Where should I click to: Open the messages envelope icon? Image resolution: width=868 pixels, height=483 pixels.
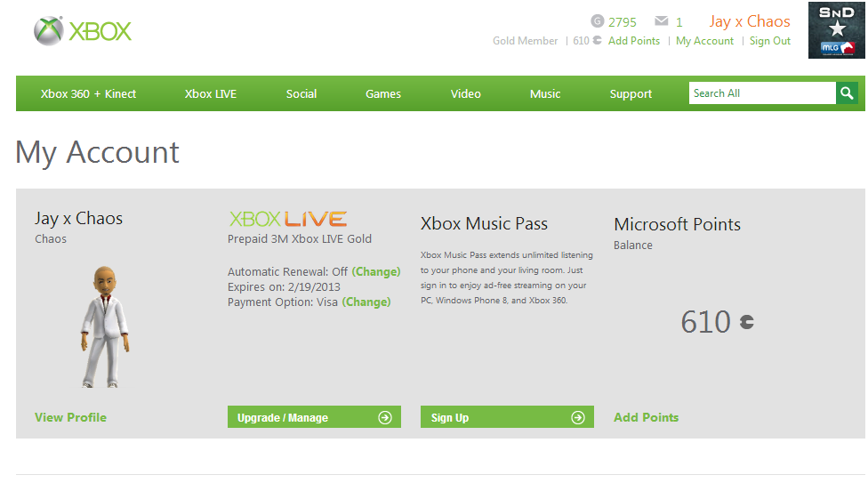[661, 21]
